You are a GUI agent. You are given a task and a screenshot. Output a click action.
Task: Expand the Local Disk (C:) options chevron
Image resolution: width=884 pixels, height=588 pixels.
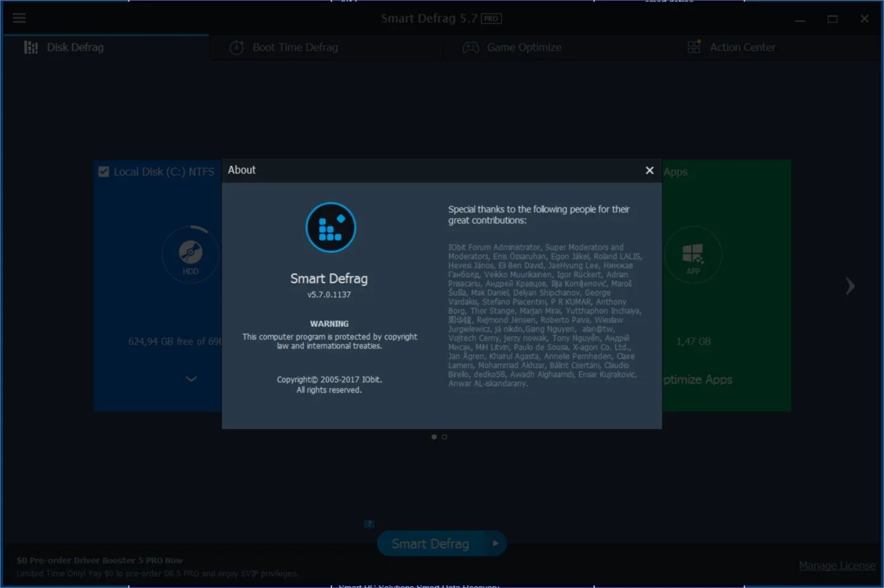point(191,379)
